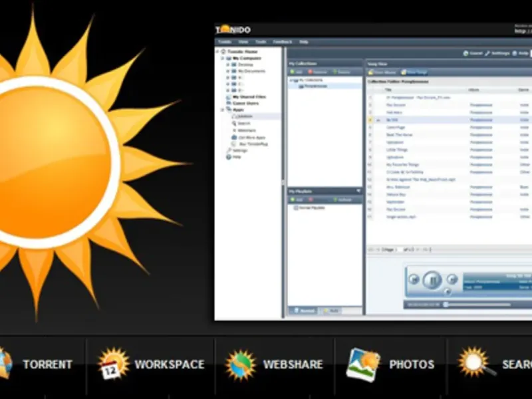Screen dimensions: 532x399
Task: Open the Search app in the sidebar tree
Action: 243,124
